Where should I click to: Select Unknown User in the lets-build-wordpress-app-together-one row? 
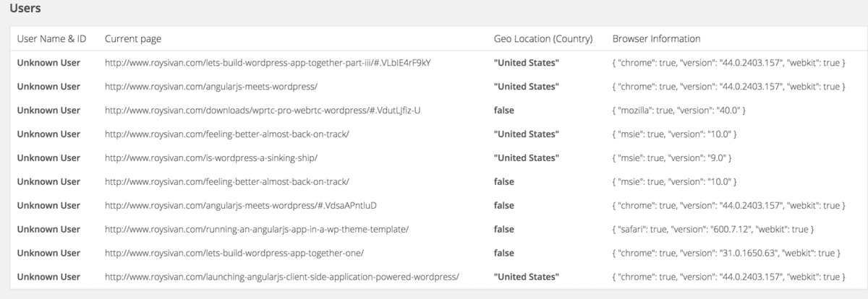pyautogui.click(x=48, y=253)
